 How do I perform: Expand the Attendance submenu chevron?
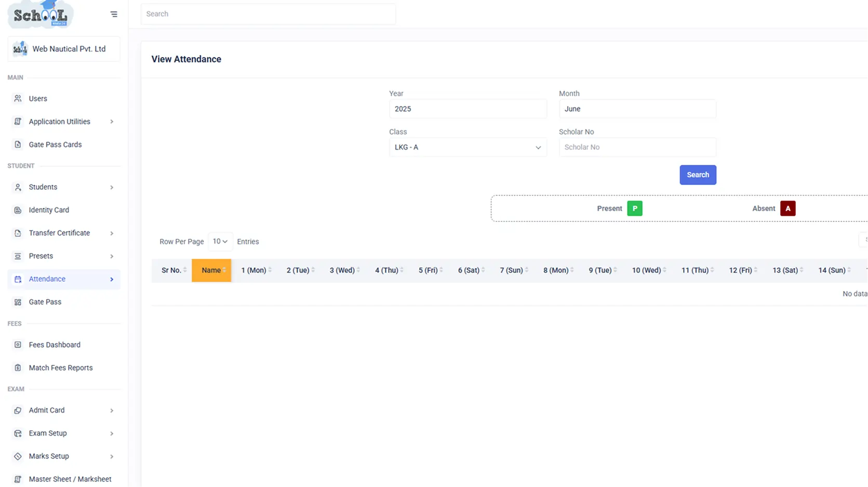coord(112,279)
